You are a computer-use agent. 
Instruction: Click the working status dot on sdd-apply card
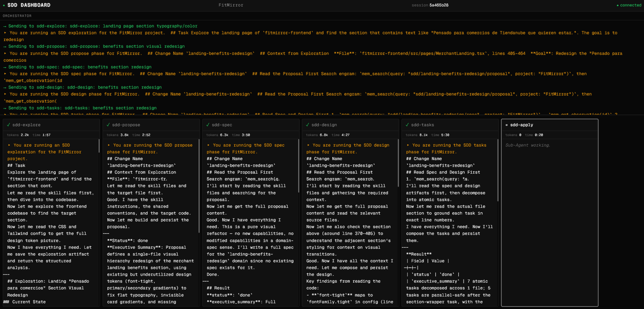507,125
